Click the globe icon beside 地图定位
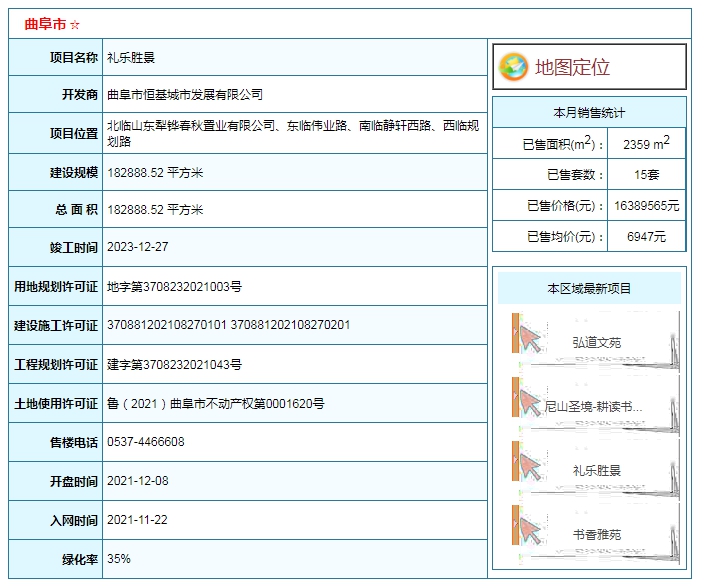The image size is (704, 588). point(513,67)
